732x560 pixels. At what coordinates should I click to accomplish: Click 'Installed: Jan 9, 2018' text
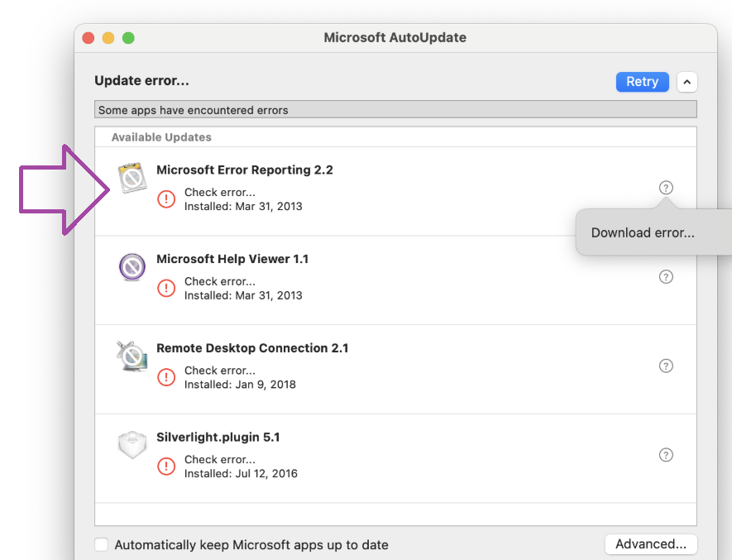(x=240, y=385)
